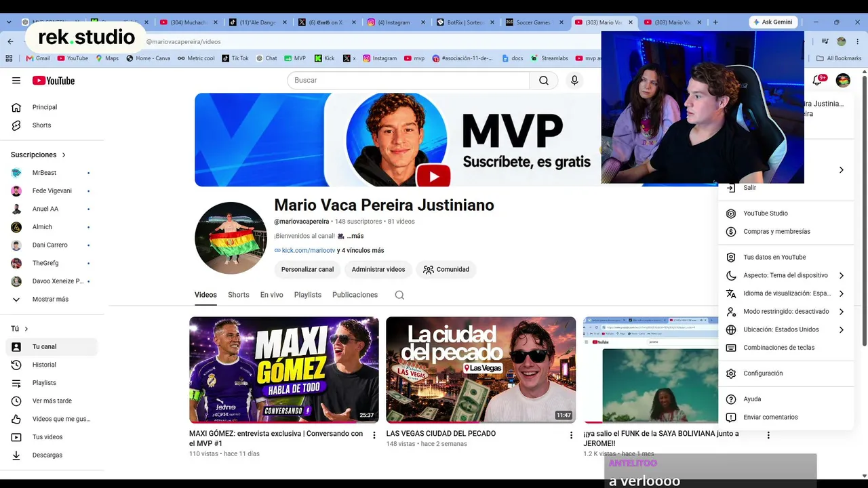Expand channel description with ...más
This screenshot has width=868, height=488.
click(355, 236)
